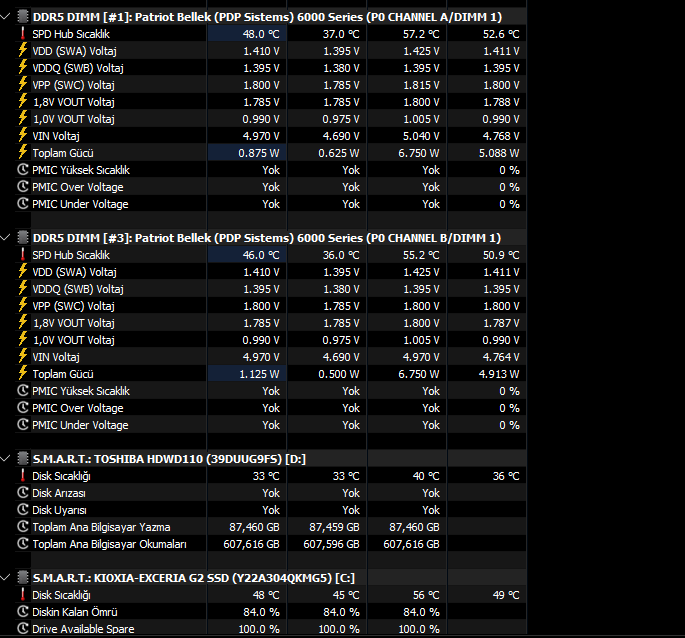Select DIMM #3 PMIC Over Voltage label

pos(78,409)
